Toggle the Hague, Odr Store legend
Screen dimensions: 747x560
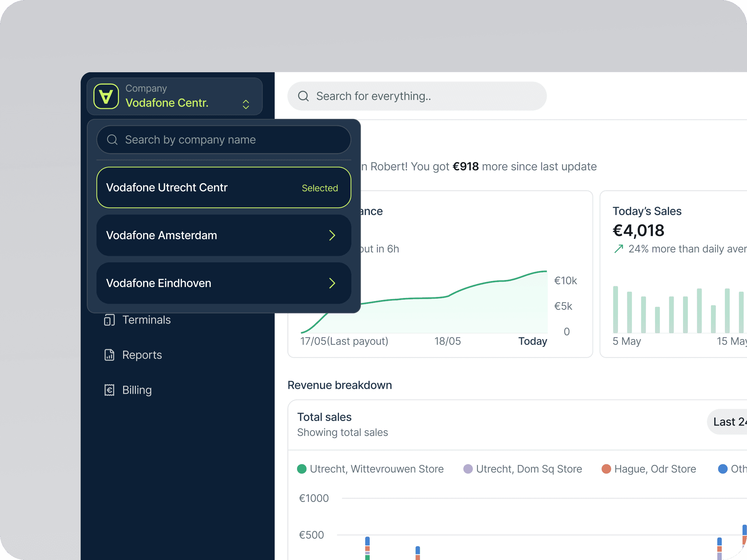tap(649, 469)
